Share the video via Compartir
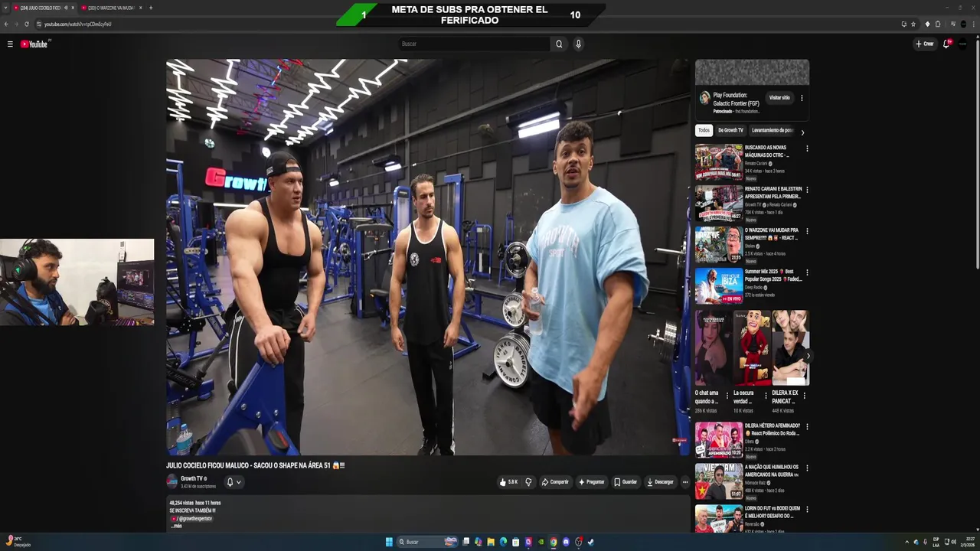The image size is (980, 551). point(555,482)
